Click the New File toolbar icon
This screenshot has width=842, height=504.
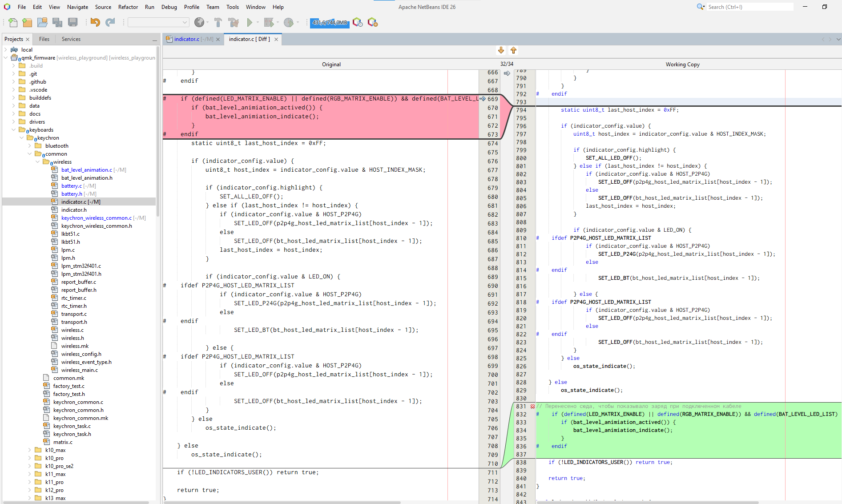(x=13, y=22)
